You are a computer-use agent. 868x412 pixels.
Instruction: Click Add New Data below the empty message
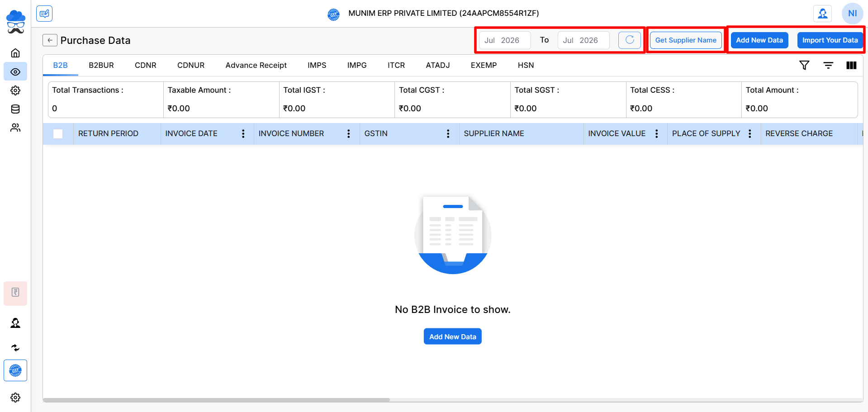point(453,336)
